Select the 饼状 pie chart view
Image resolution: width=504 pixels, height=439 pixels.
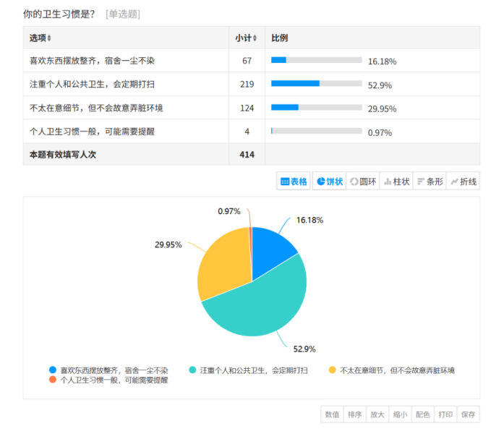click(x=329, y=182)
